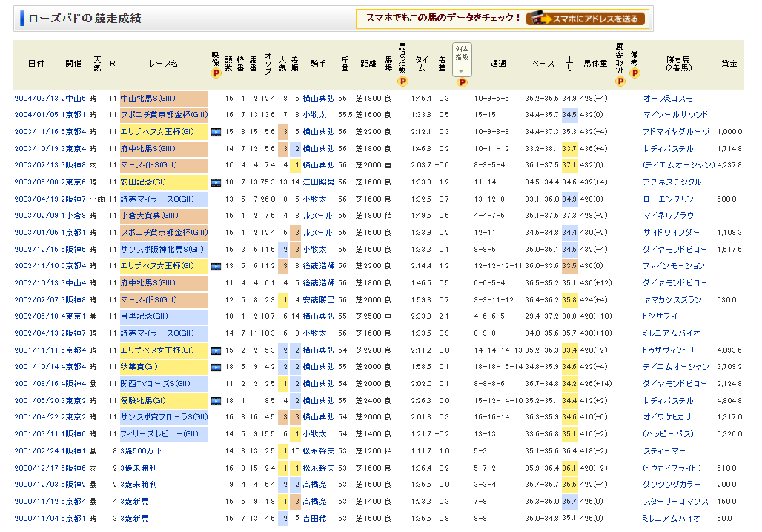Open jockey 安藤勝己 profile
The width and height of the screenshot is (762, 532).
click(x=318, y=300)
